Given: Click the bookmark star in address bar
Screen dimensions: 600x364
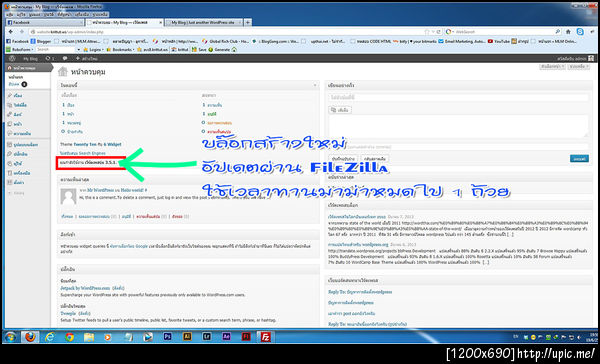Looking at the screenshot, I should pos(427,32).
